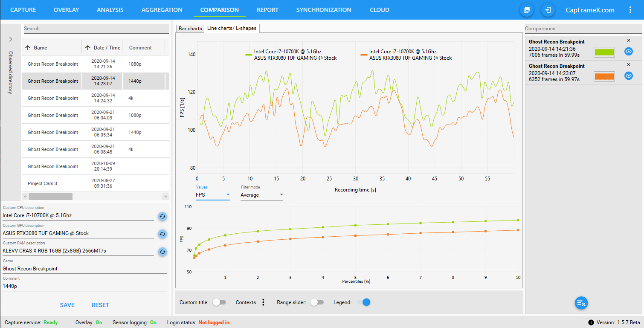Go to the REPORT tab

coord(267,10)
